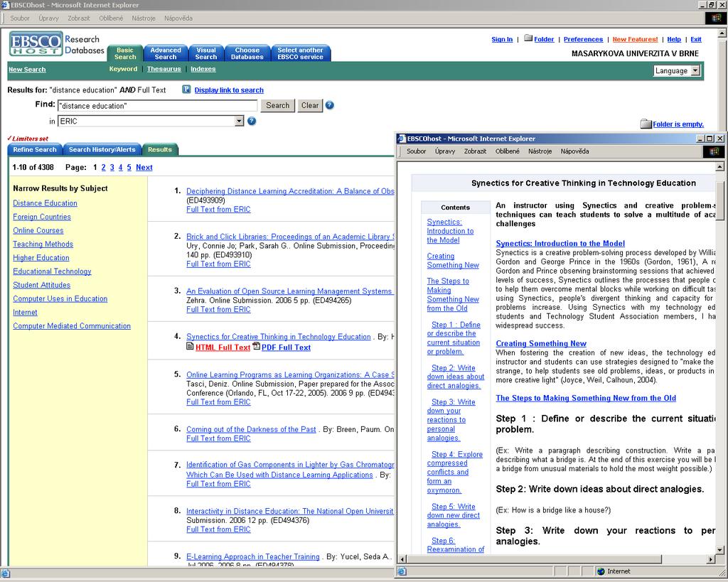This screenshot has height=582, width=728.
Task: Click the HTML Full Text document icon
Action: (190, 346)
